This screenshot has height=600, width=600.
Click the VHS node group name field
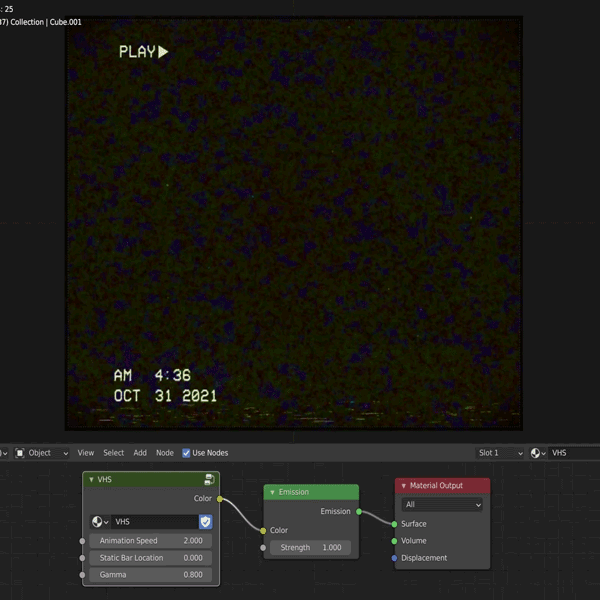point(155,522)
